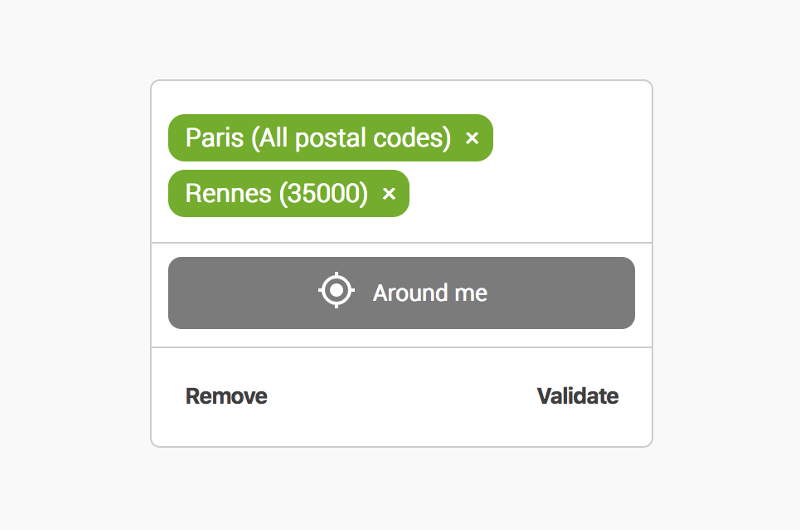Screen dimensions: 800x530
Task: Select the Paris (All postal codes) tag
Action: pyautogui.click(x=318, y=138)
